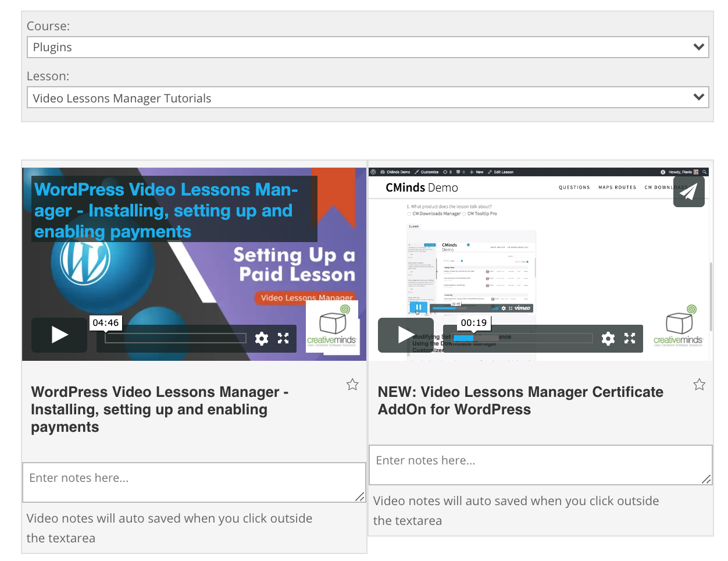
Task: Click the progress bar of the 04:46 video
Action: pyautogui.click(x=176, y=338)
